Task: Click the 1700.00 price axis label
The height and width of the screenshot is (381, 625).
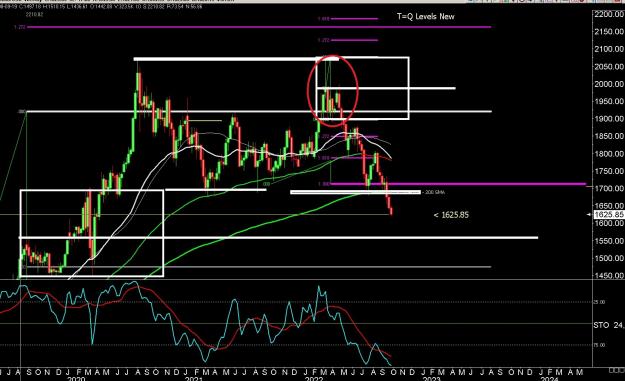Action: click(609, 189)
